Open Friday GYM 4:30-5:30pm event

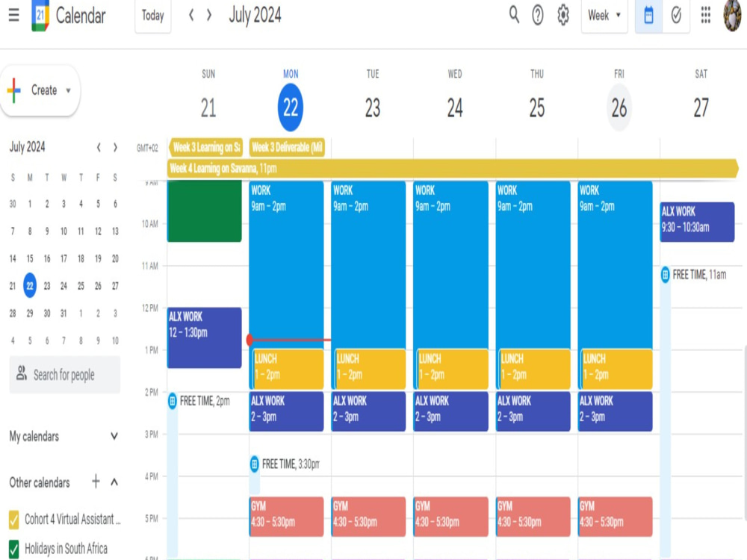[615, 517]
